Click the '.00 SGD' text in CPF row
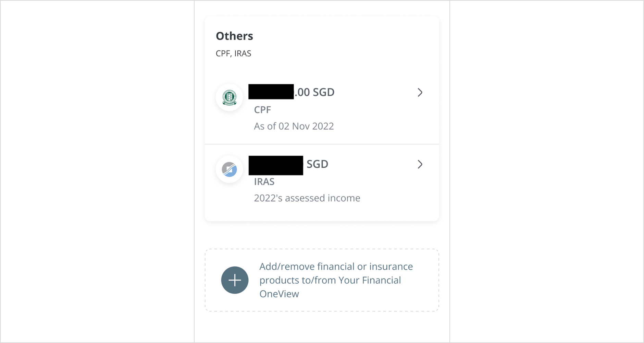 click(x=314, y=92)
